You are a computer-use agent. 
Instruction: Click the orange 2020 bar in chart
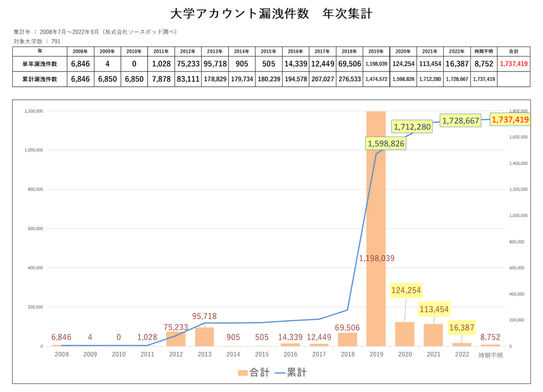point(405,335)
